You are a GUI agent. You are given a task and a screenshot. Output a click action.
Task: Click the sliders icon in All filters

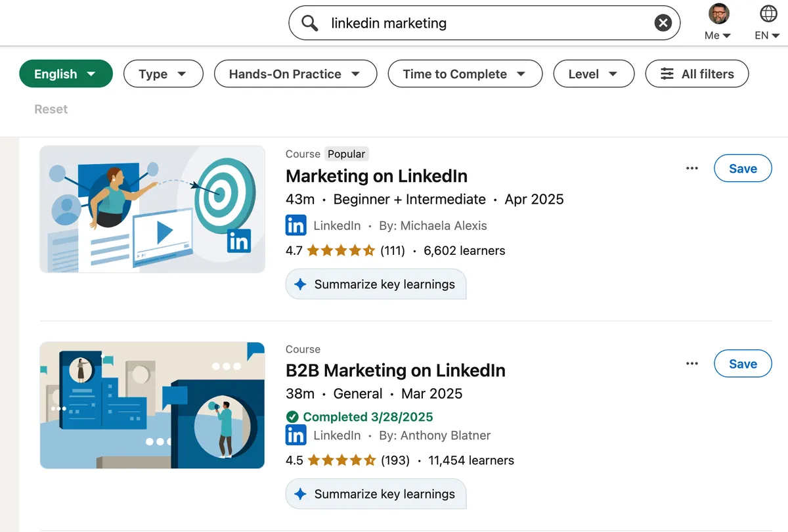tap(667, 74)
